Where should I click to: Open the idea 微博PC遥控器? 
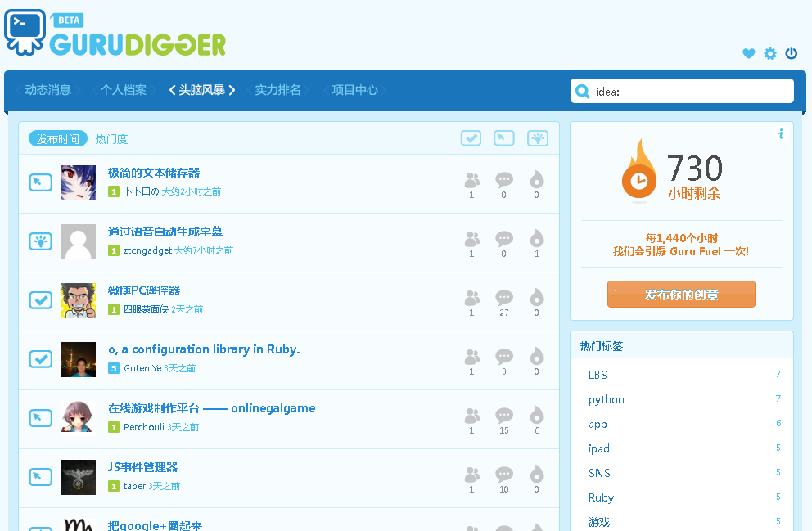pos(144,290)
